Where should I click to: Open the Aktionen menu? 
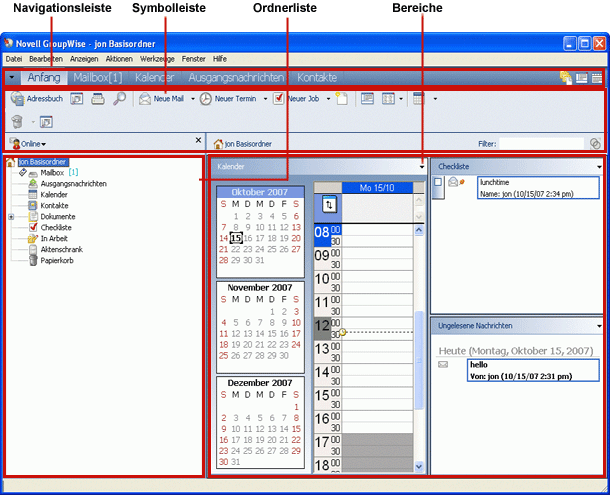point(119,59)
